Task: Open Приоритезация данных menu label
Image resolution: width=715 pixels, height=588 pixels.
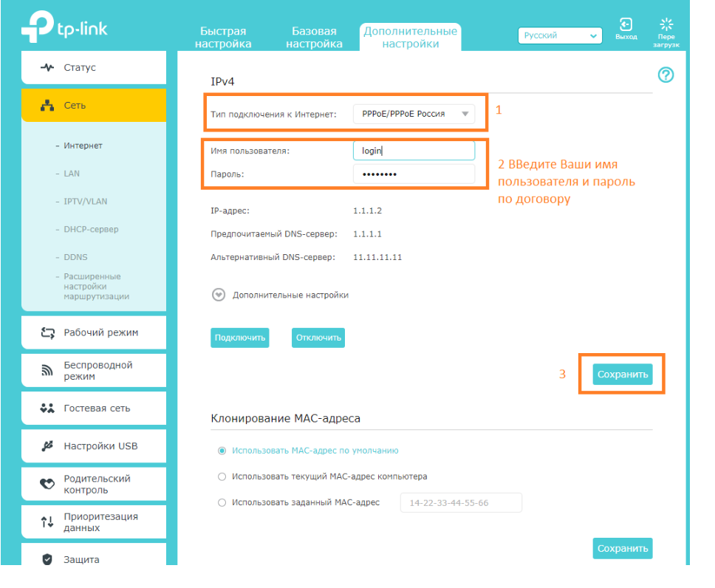Action: (100, 522)
